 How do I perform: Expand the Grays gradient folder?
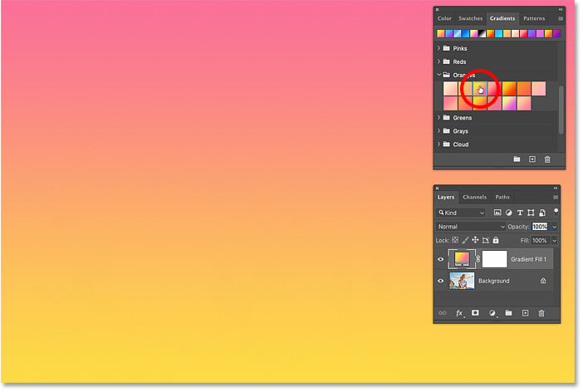[x=438, y=131]
